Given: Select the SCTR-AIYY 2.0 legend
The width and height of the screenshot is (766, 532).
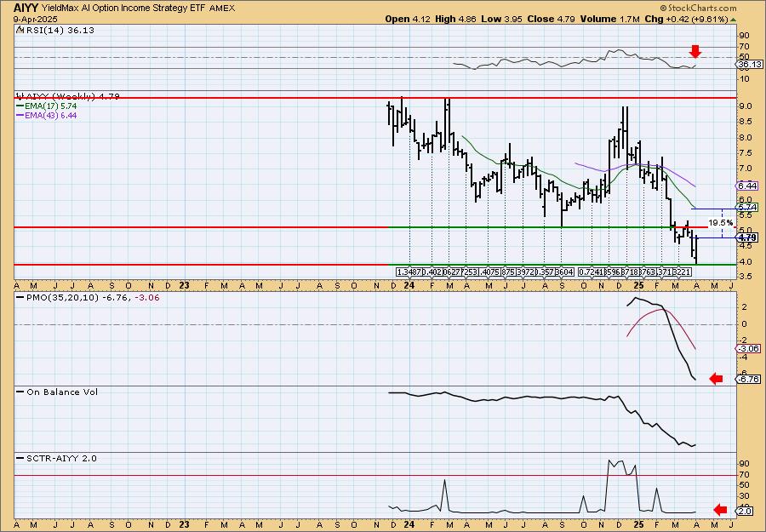Looking at the screenshot, I should pos(57,459).
